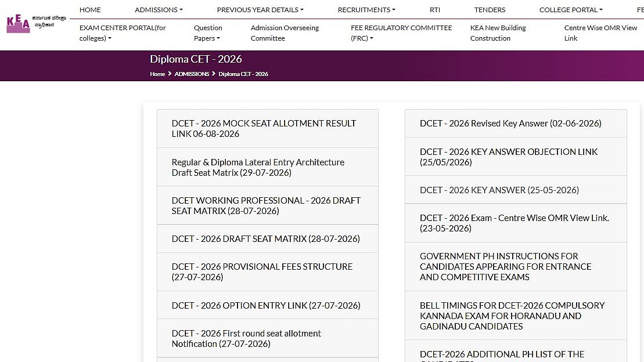
Task: Open DCET 2026 Exam Centre Wise OMR View Link
Action: [x=516, y=223]
